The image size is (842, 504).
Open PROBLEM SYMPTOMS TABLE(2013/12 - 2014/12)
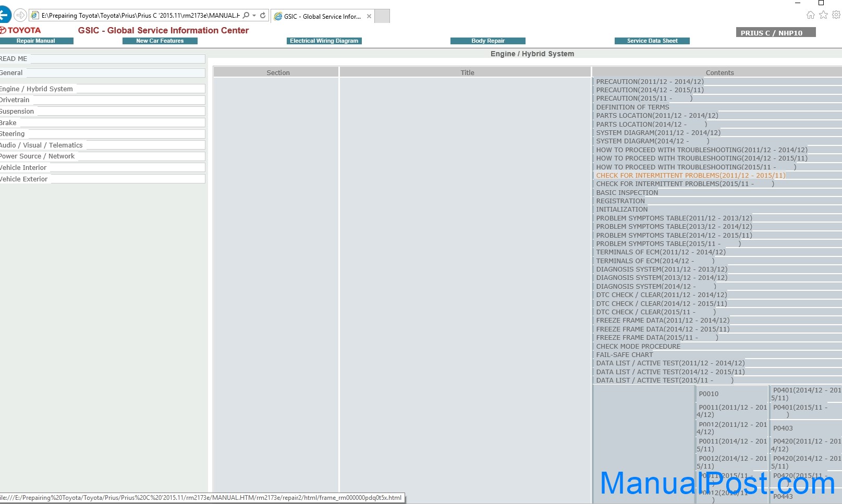(674, 227)
